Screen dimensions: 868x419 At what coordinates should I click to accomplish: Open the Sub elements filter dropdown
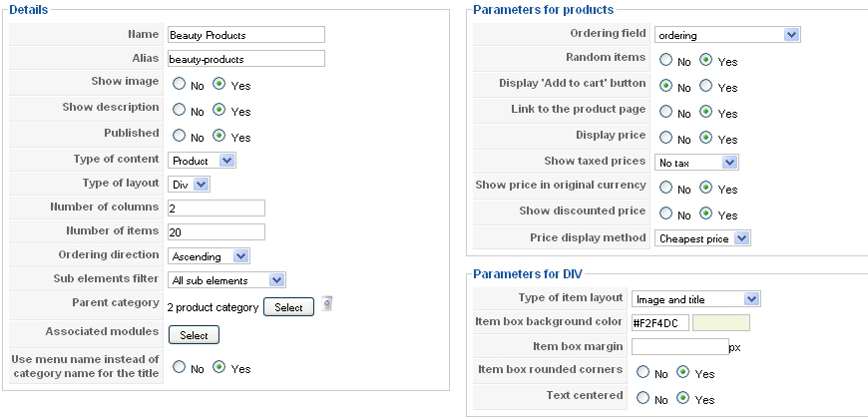pos(226,280)
